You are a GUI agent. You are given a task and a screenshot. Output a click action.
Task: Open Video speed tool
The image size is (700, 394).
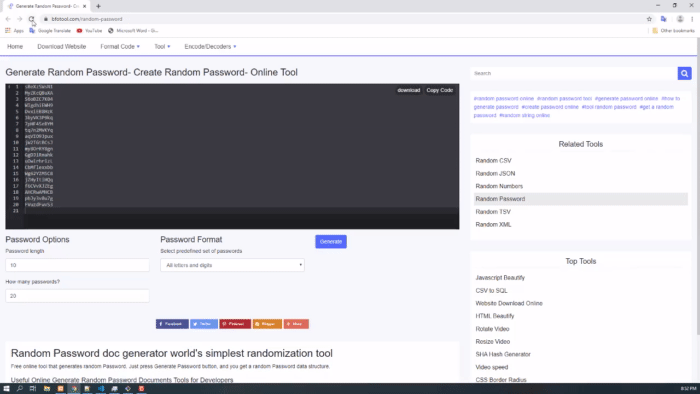(492, 367)
